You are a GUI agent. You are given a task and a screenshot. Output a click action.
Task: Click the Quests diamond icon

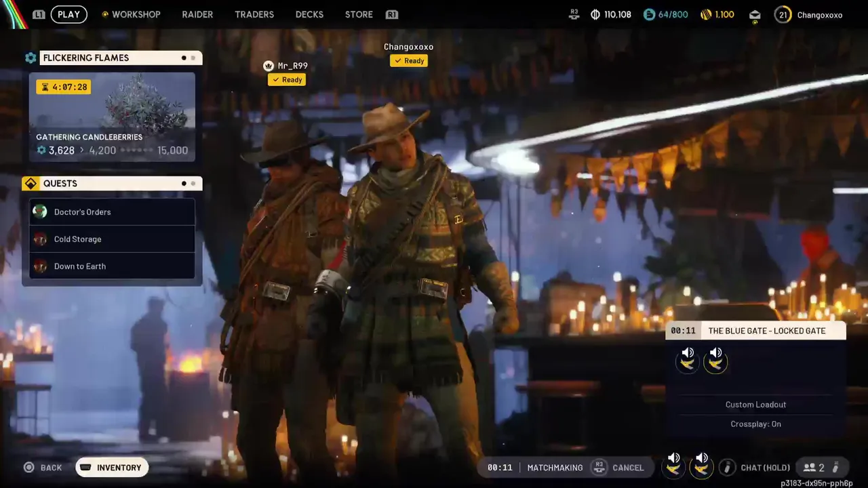tap(31, 184)
